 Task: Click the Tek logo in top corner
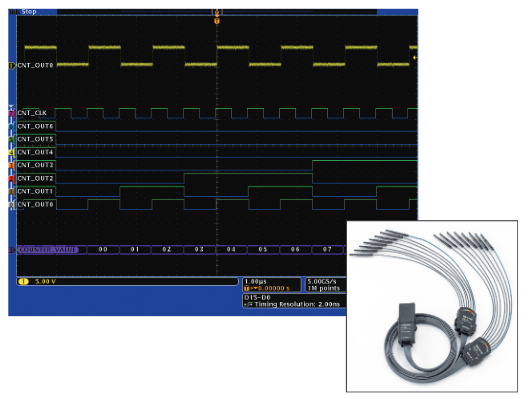14,12
